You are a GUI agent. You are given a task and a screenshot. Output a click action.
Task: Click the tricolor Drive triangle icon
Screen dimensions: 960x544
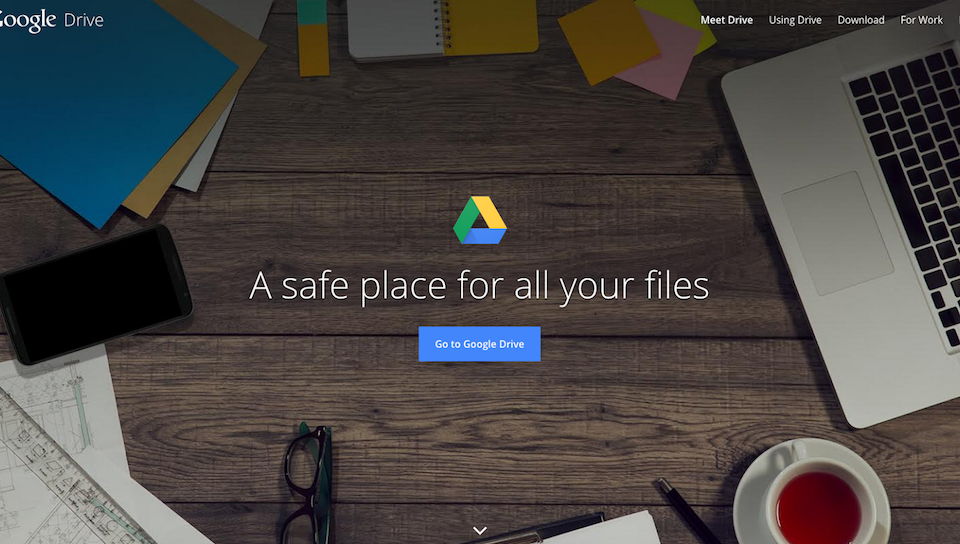coord(480,220)
